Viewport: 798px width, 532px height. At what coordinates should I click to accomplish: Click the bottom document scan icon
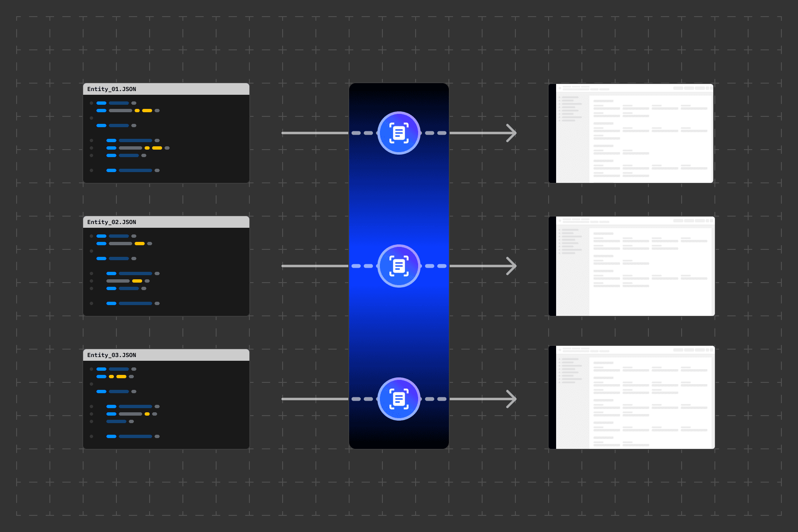[x=399, y=399]
